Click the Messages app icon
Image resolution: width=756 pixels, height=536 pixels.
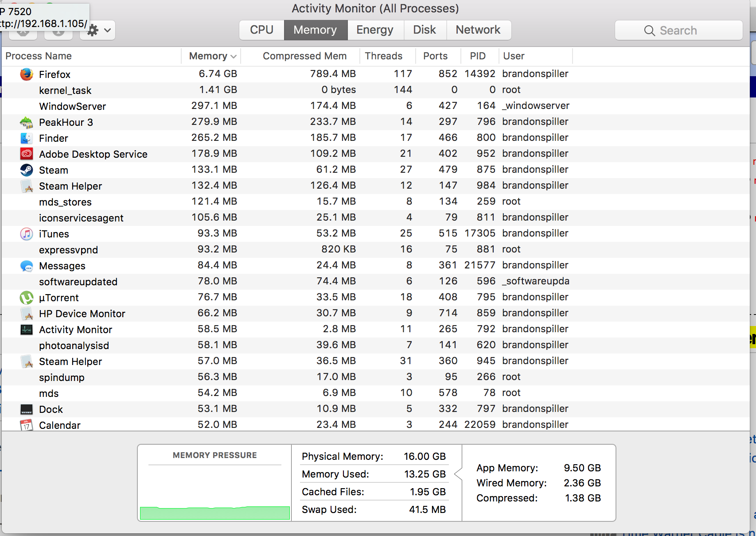27,266
